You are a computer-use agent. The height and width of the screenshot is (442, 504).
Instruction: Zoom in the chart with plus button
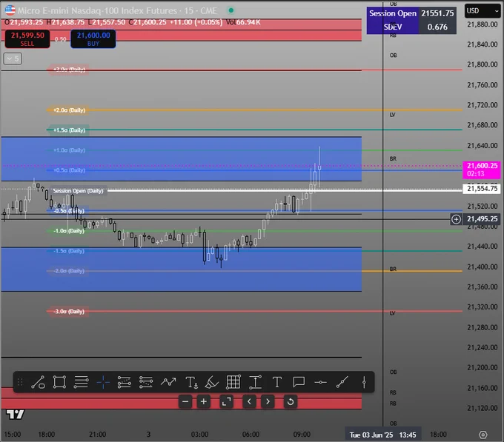coord(204,401)
